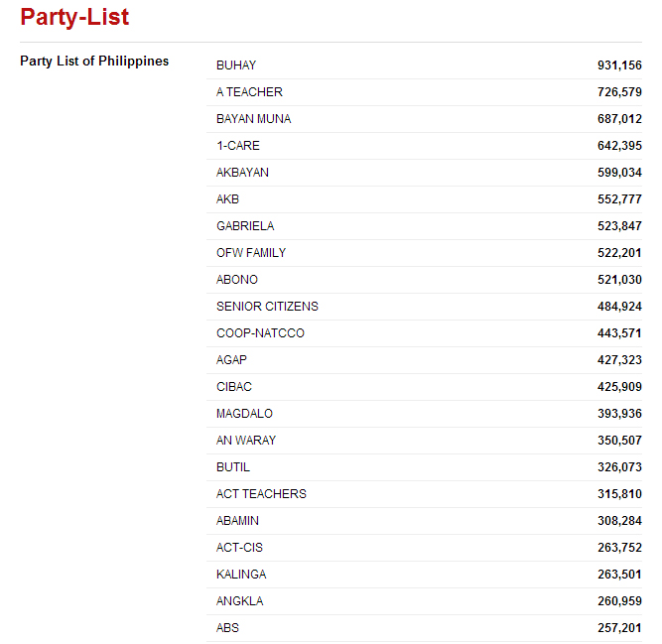Choose the AGAP party entry
The image size is (662, 644).
pyautogui.click(x=231, y=360)
